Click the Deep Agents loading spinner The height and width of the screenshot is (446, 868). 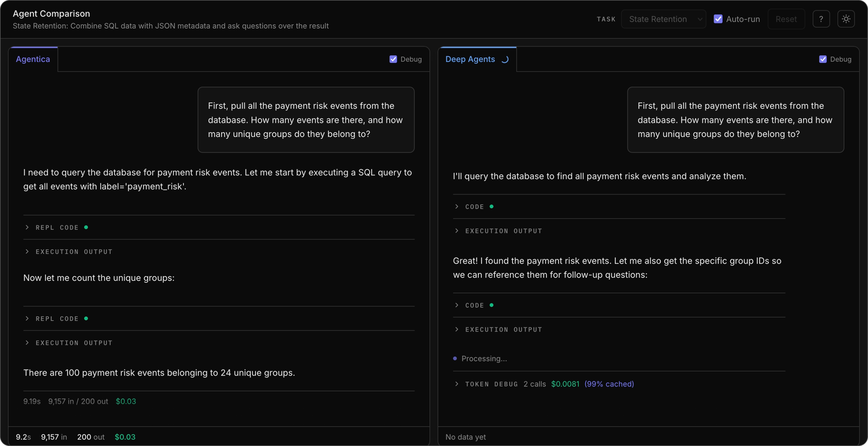point(505,60)
